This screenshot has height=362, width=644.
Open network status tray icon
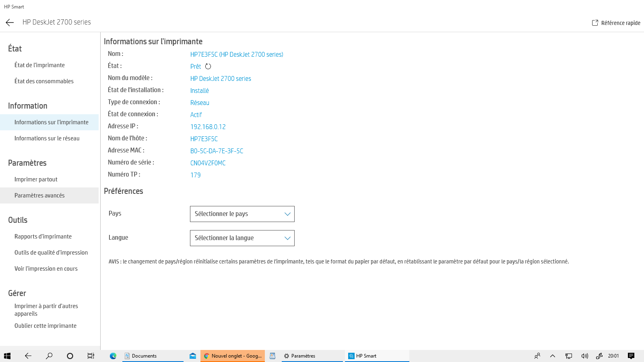pos(569,356)
